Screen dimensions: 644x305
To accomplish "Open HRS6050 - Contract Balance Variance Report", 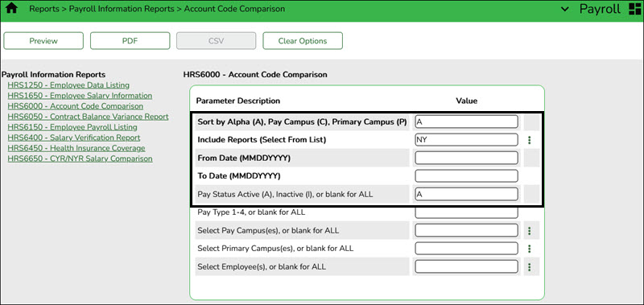I will 89,117.
